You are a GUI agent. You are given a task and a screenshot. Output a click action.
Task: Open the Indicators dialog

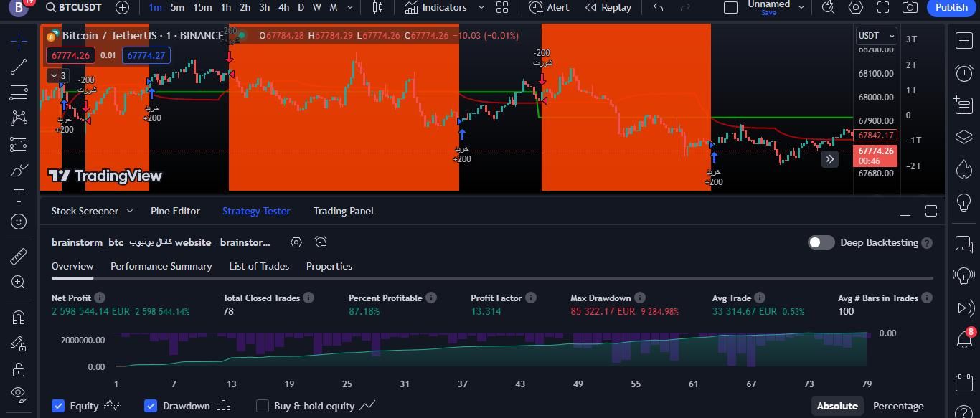tap(435, 7)
